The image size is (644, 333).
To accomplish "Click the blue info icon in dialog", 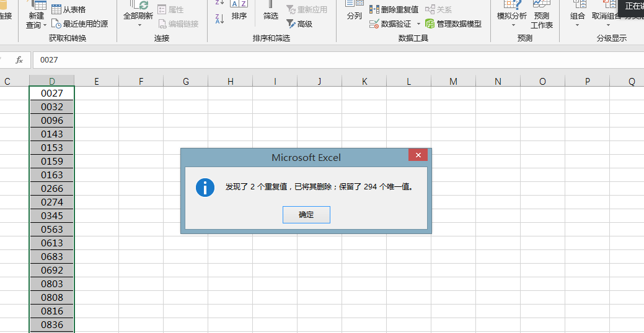I will (x=205, y=188).
